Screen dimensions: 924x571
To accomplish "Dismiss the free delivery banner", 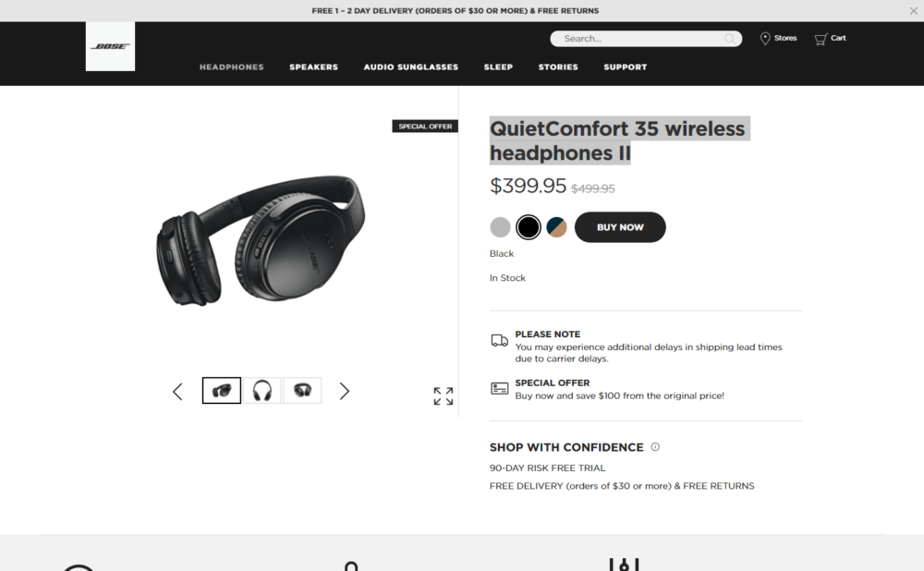I will coord(913,11).
